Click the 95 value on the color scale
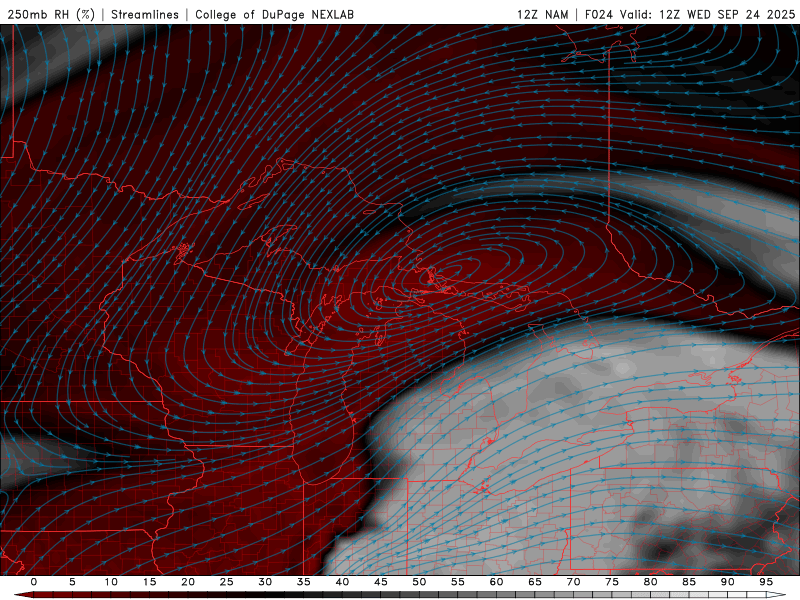The image size is (800, 600). (766, 582)
